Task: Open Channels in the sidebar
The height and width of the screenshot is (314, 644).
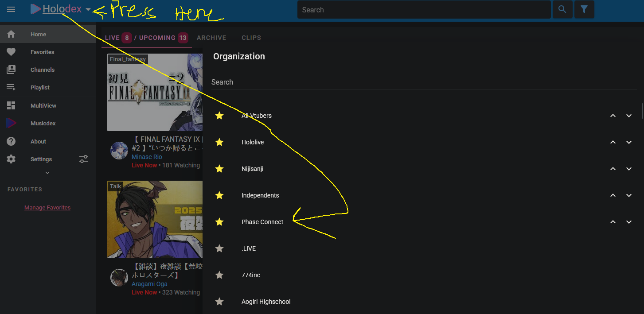Action: pyautogui.click(x=48, y=70)
